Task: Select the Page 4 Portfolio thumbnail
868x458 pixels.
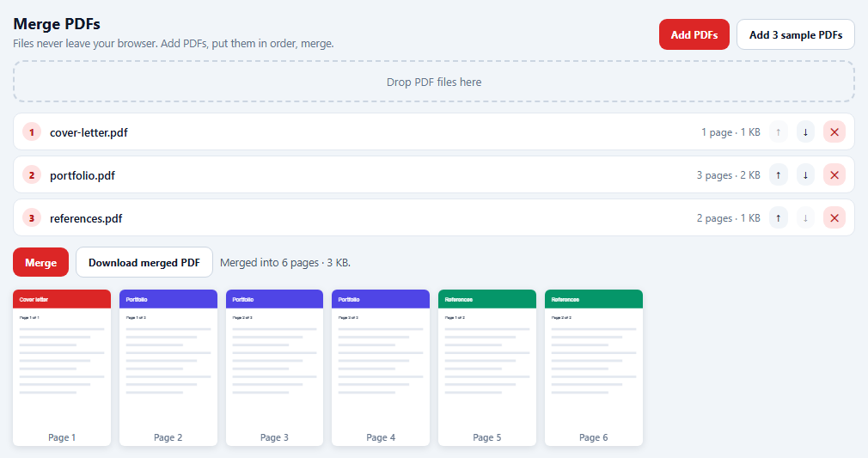Action: (381, 367)
